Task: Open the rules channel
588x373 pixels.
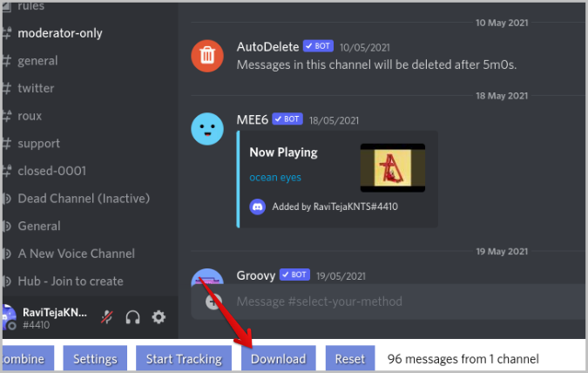Action: tap(30, 7)
